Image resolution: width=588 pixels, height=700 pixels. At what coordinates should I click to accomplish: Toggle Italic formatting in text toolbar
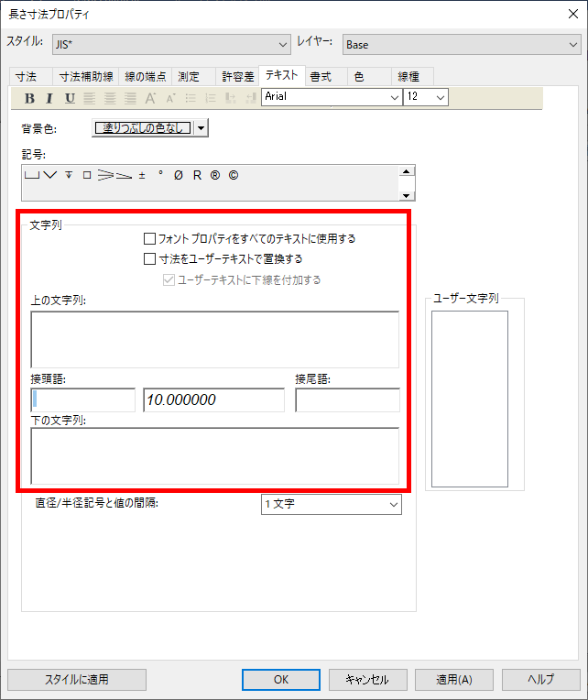click(49, 98)
